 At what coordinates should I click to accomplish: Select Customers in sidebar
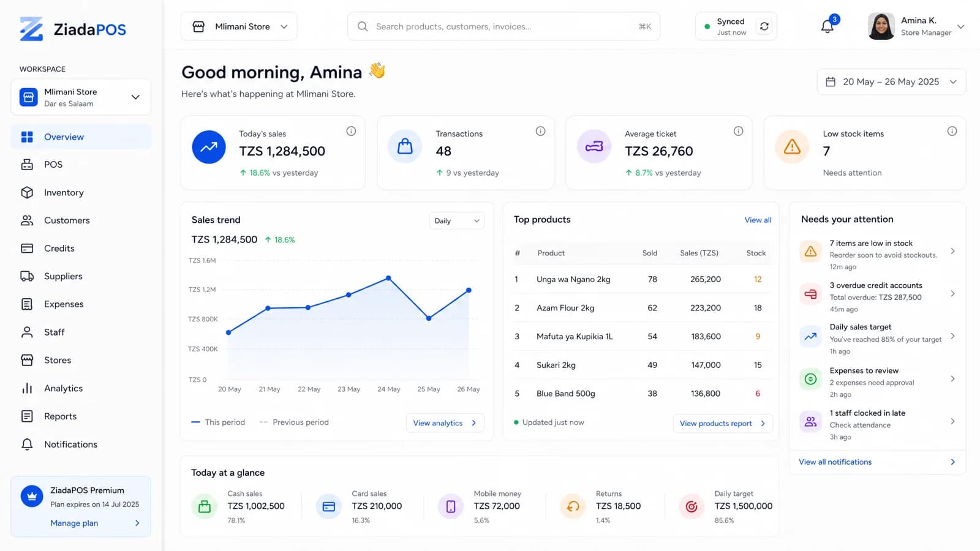point(81,220)
